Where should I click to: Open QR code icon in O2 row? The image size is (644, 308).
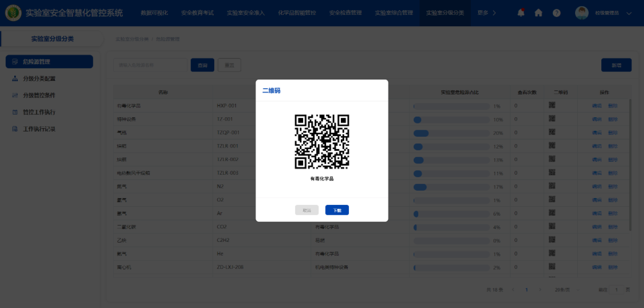click(552, 200)
